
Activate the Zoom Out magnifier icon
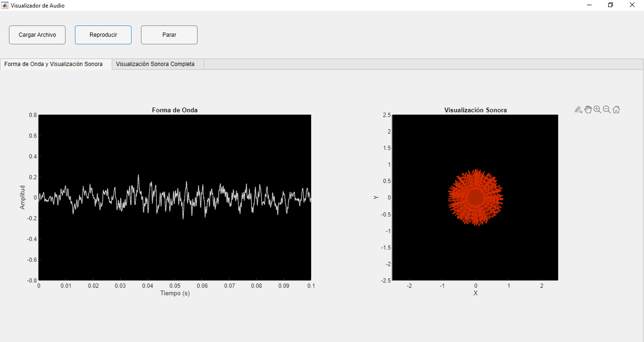607,109
